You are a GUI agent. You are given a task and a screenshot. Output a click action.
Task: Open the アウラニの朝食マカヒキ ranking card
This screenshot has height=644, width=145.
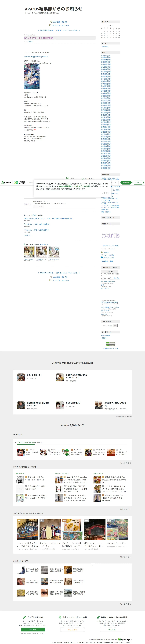[28, 534]
